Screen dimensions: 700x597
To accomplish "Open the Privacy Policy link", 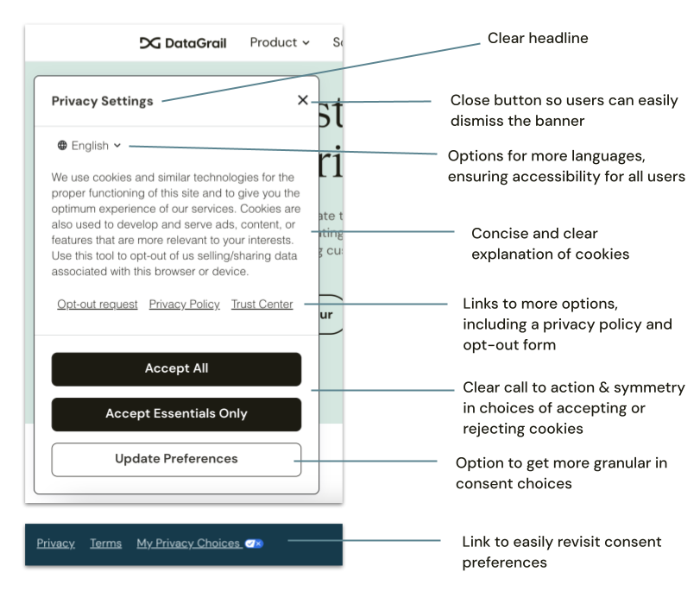I will point(184,304).
